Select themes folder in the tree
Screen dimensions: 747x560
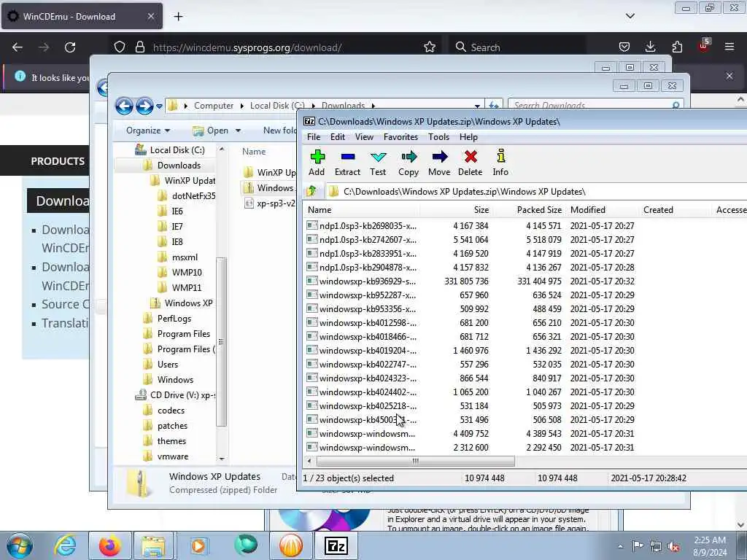(165, 441)
